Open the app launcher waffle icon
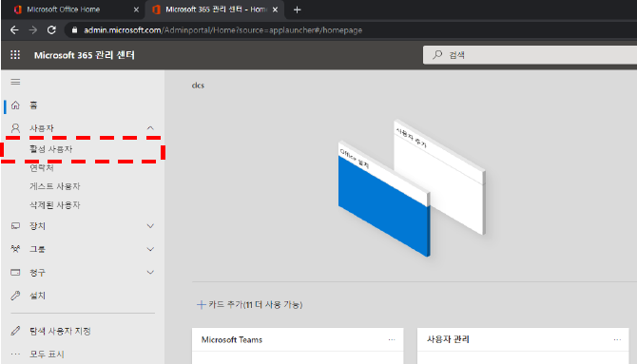This screenshot has height=364, width=637. (x=15, y=55)
